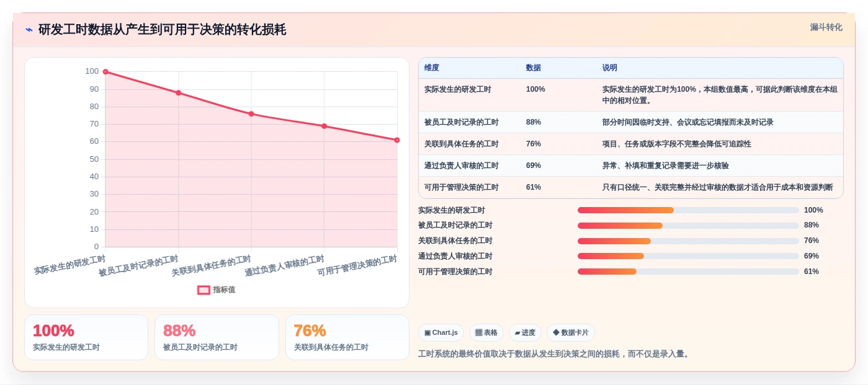Select the table cell 实际发生的研发工时
This screenshot has height=385, width=868.
(x=458, y=89)
